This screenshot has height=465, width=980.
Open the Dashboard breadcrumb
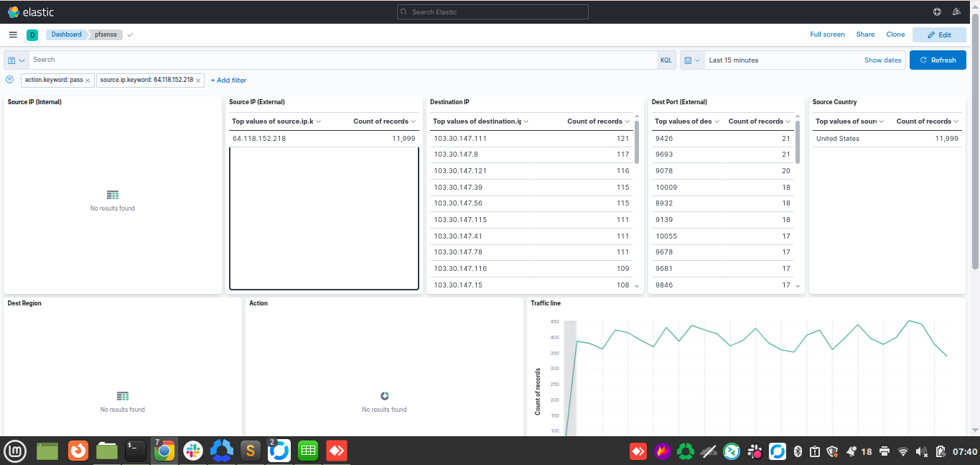67,34
